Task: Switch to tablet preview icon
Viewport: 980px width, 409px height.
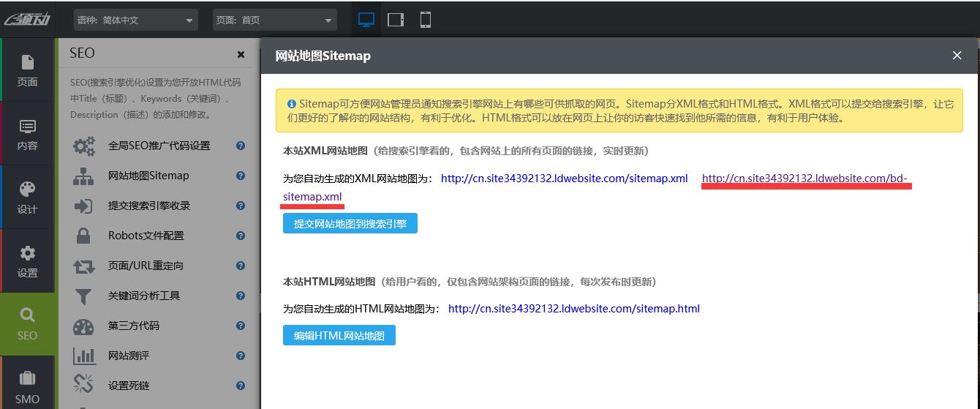Action: pyautogui.click(x=396, y=20)
